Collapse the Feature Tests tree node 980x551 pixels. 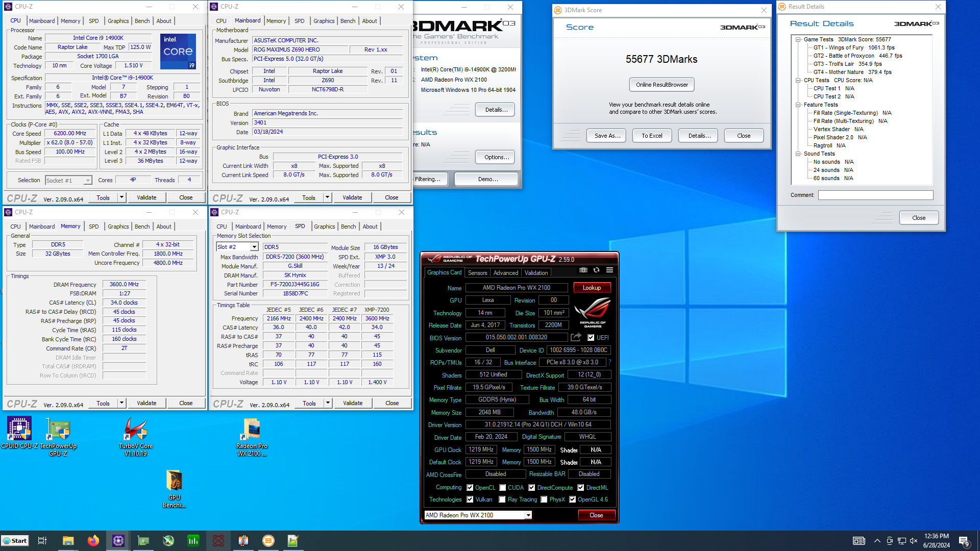point(798,105)
